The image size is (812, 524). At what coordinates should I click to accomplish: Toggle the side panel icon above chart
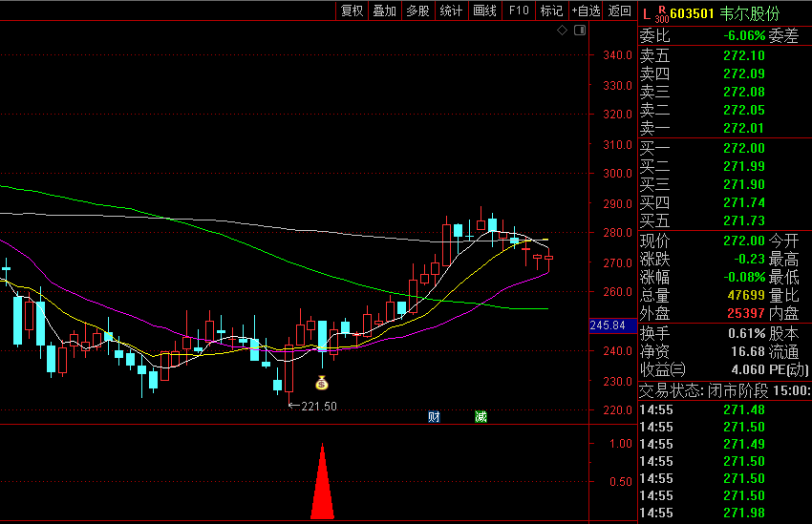[x=580, y=31]
